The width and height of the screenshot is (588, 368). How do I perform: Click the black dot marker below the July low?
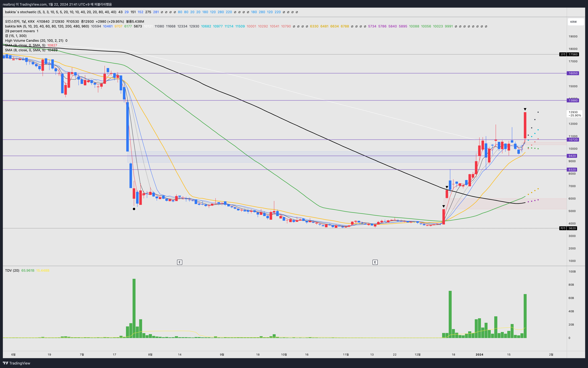[x=134, y=209]
